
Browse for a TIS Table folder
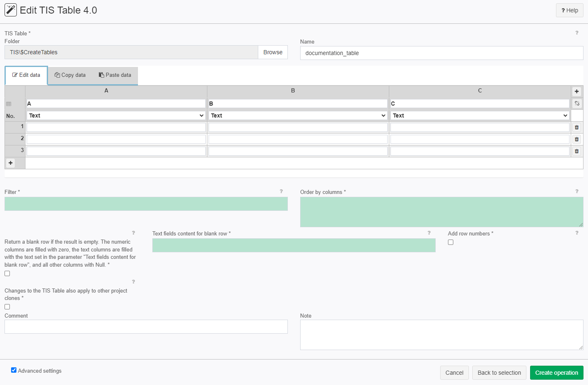273,52
